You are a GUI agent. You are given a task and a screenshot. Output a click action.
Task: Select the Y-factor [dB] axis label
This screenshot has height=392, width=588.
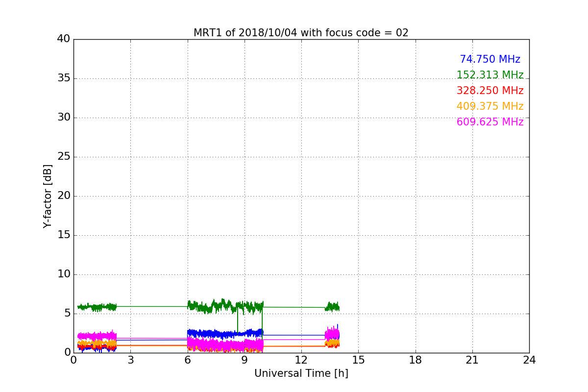pos(48,196)
